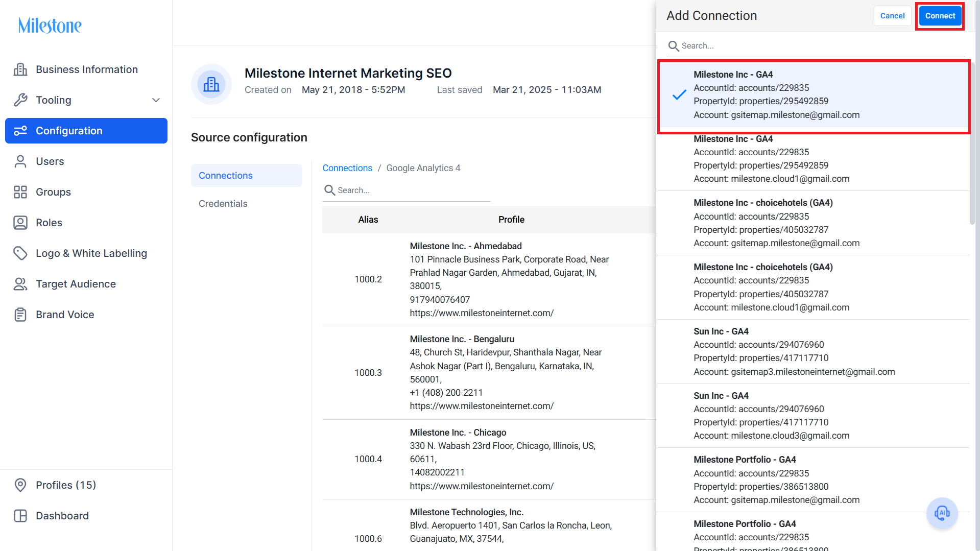
Task: Switch to the Credentials tab
Action: point(247,204)
